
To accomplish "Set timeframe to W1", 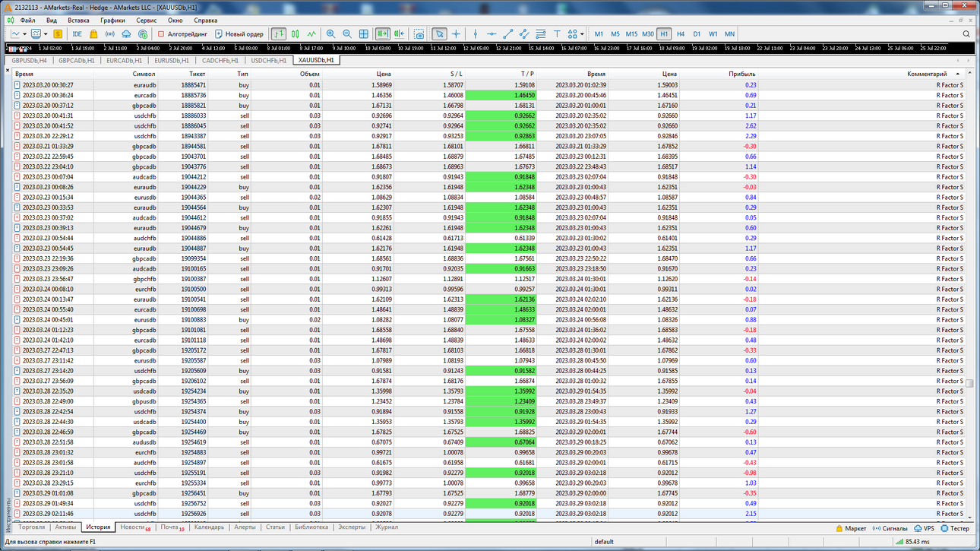I will [x=713, y=34].
